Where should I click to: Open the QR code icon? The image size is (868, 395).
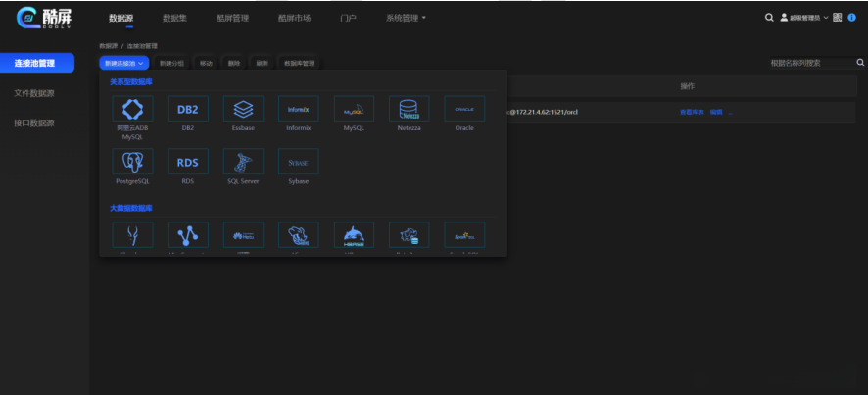pos(837,18)
